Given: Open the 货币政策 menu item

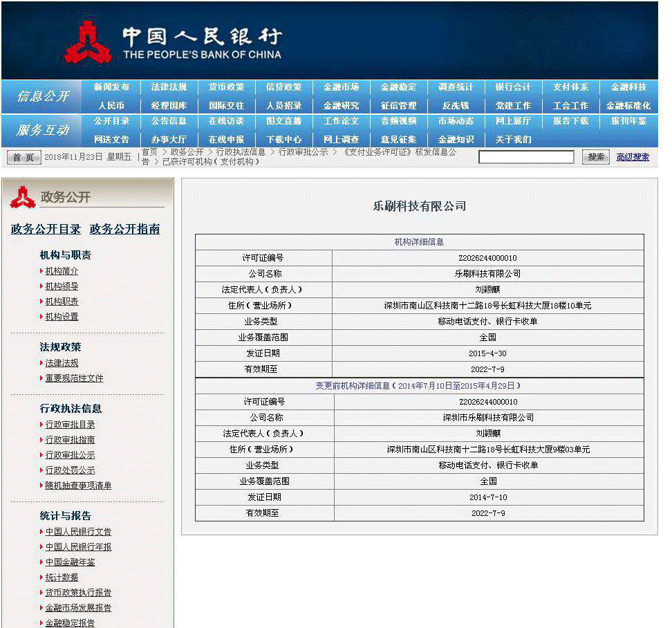Looking at the screenshot, I should pos(227,87).
